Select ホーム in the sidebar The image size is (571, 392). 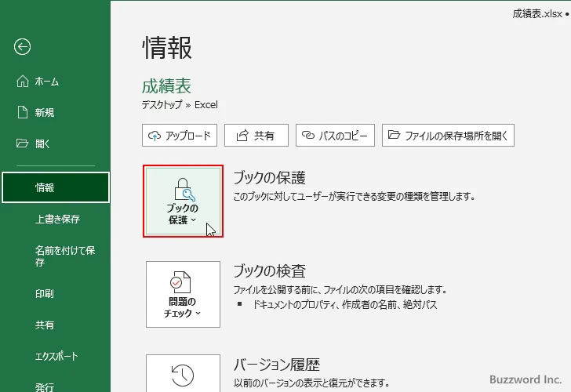(47, 82)
